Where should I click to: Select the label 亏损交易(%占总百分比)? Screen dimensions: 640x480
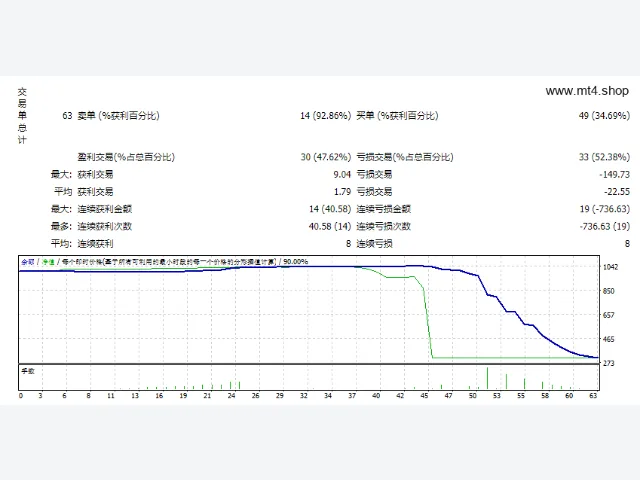pos(405,157)
